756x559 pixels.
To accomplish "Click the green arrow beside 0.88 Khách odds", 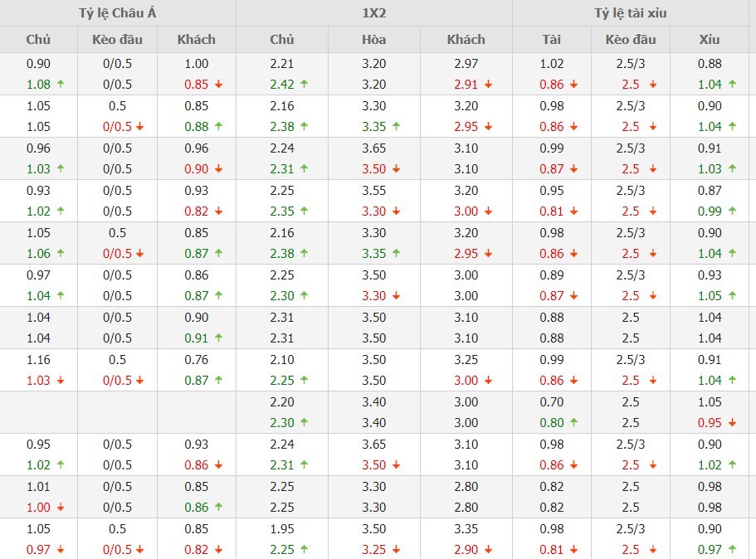I will [x=218, y=127].
